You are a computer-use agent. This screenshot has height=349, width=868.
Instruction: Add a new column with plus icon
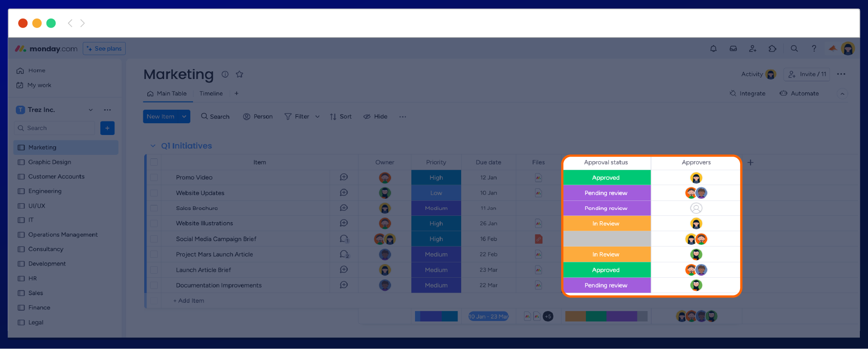(750, 163)
